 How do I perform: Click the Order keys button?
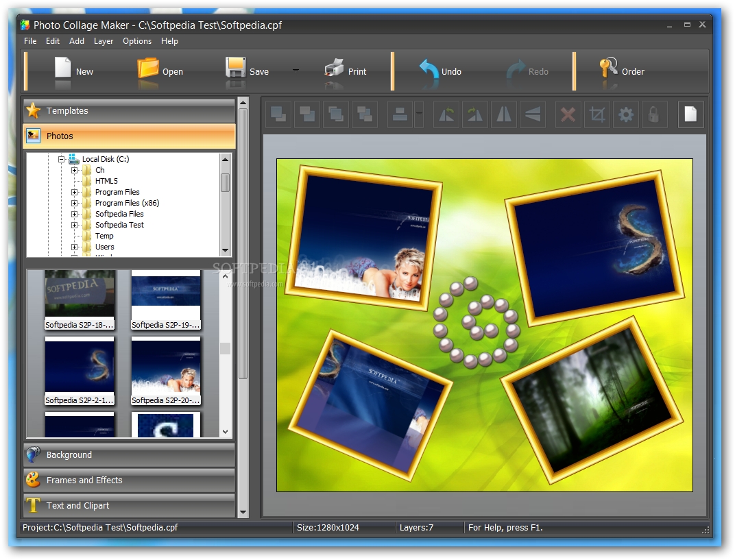(622, 71)
